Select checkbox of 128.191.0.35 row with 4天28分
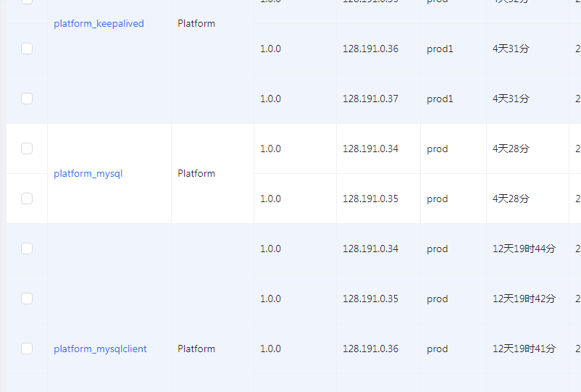Image resolution: width=581 pixels, height=392 pixels. [27, 199]
